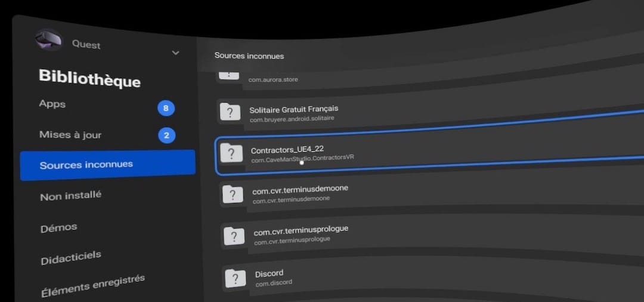
Task: Expand the Quest device dropdown chevron
Action: 175,53
